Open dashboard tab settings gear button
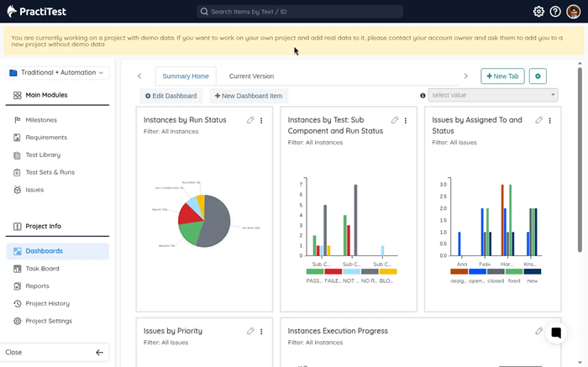Viewport: 588px width, 367px height. [538, 76]
